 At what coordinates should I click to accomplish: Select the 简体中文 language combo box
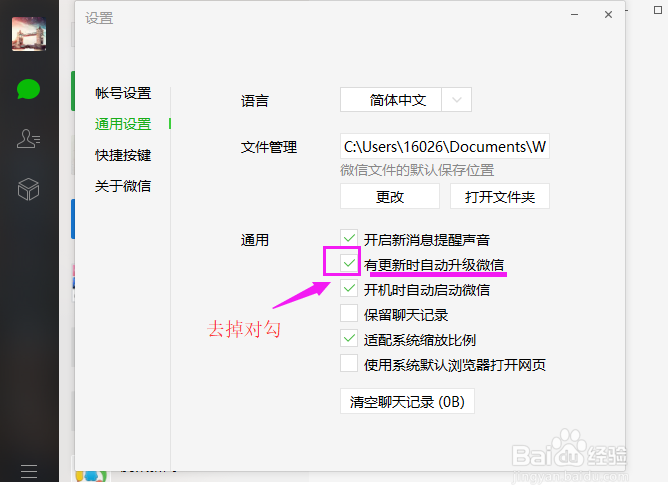(406, 100)
